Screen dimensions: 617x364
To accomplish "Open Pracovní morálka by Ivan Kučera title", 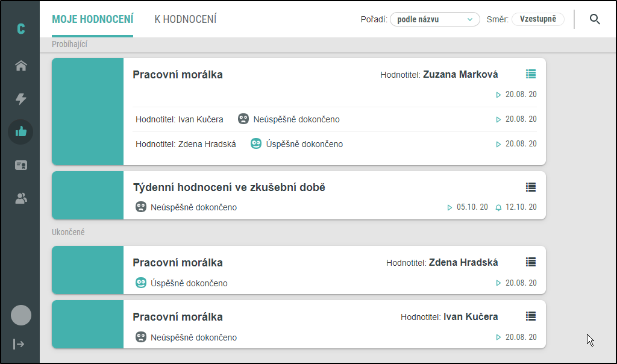I will (x=178, y=317).
